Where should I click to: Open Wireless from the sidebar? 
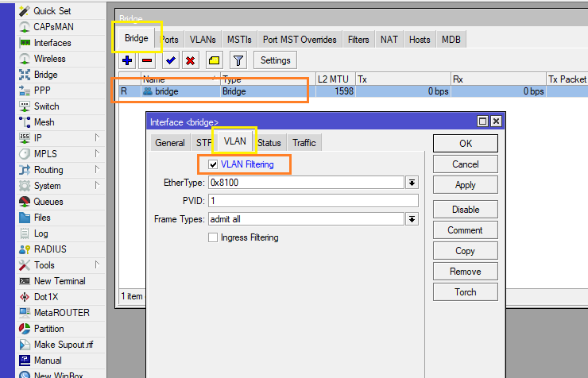(49, 59)
